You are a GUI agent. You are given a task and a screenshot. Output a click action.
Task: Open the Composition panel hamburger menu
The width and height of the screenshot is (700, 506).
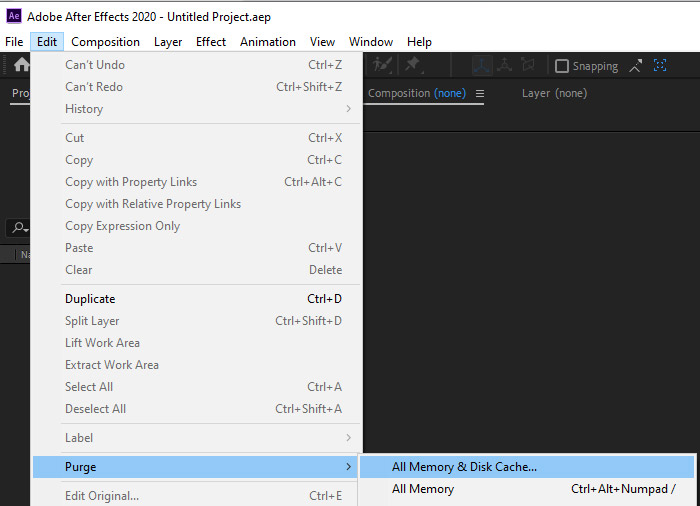tap(480, 94)
